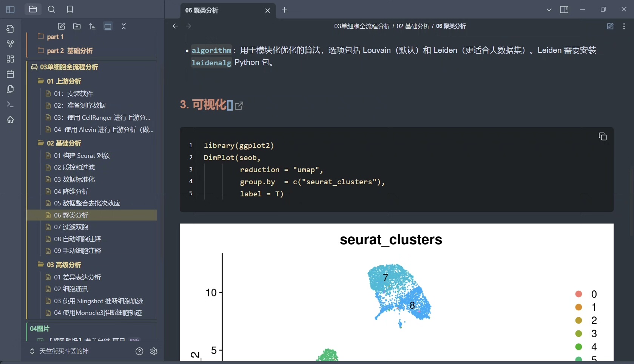Open quick switcher from the ribbon
This screenshot has height=364, width=634.
(10, 29)
